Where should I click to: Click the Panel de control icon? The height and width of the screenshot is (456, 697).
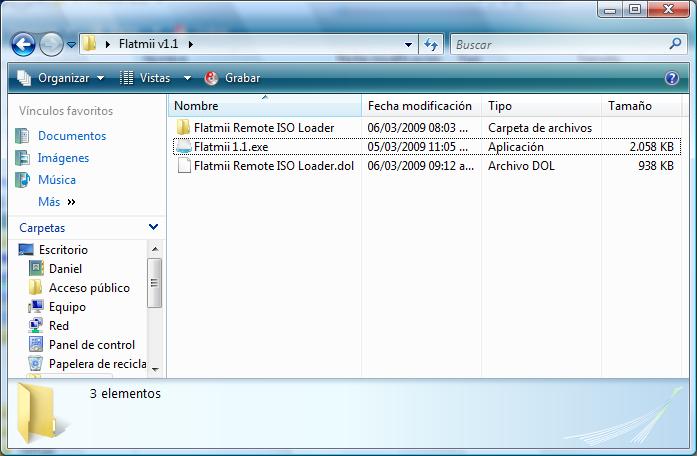pyautogui.click(x=36, y=344)
